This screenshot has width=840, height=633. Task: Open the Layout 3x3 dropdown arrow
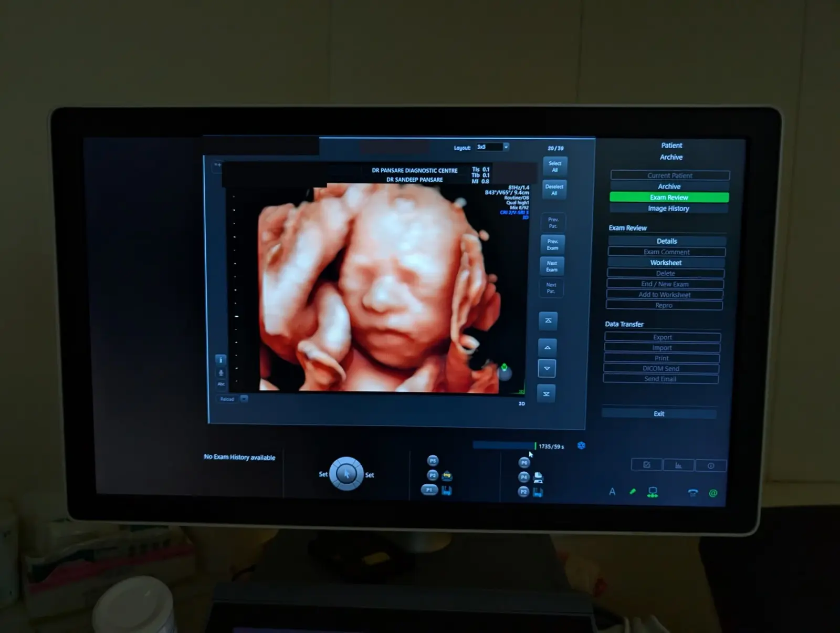(506, 147)
